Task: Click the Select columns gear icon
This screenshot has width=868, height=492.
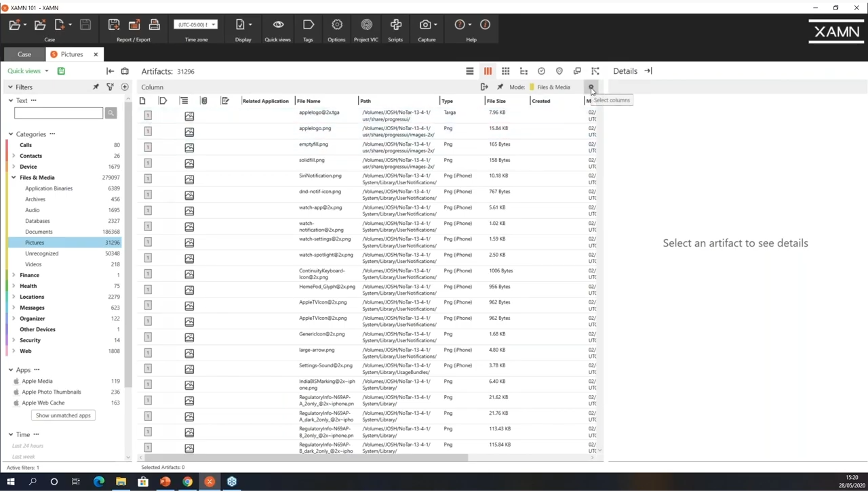Action: [x=591, y=87]
